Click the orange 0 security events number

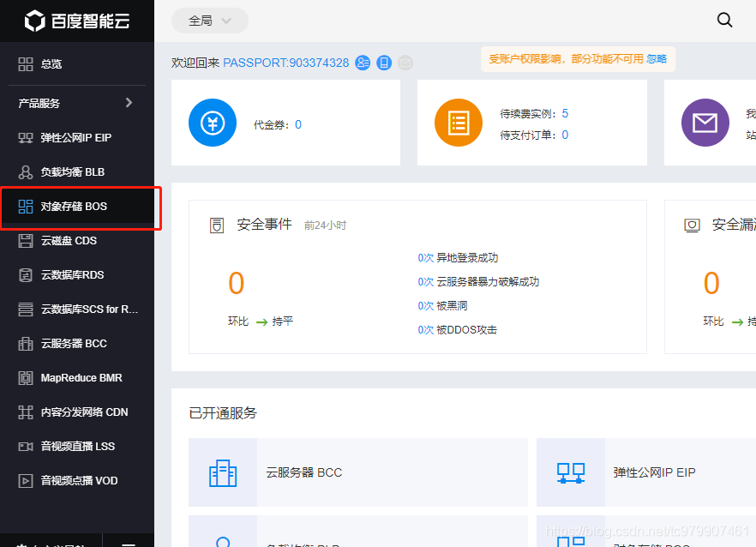pyautogui.click(x=237, y=283)
